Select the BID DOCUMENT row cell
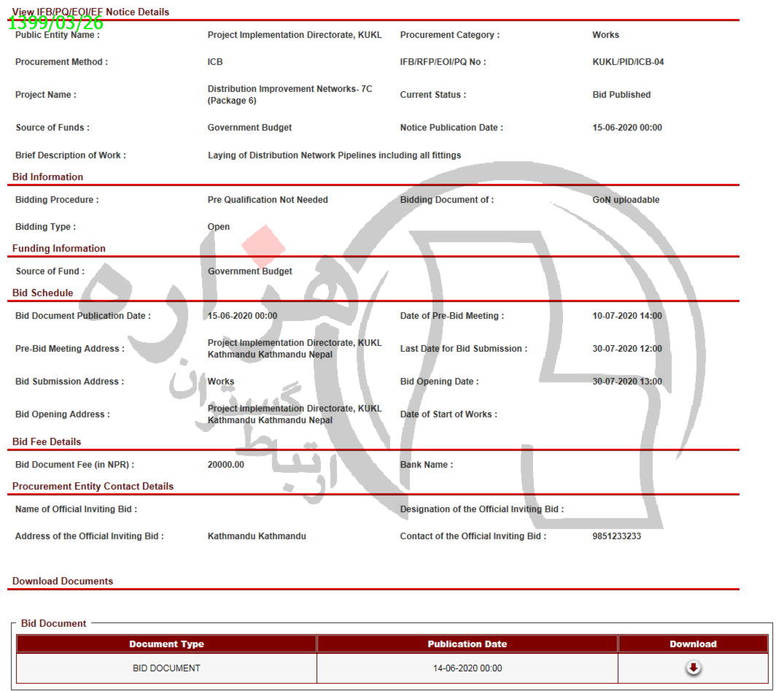 point(166,668)
